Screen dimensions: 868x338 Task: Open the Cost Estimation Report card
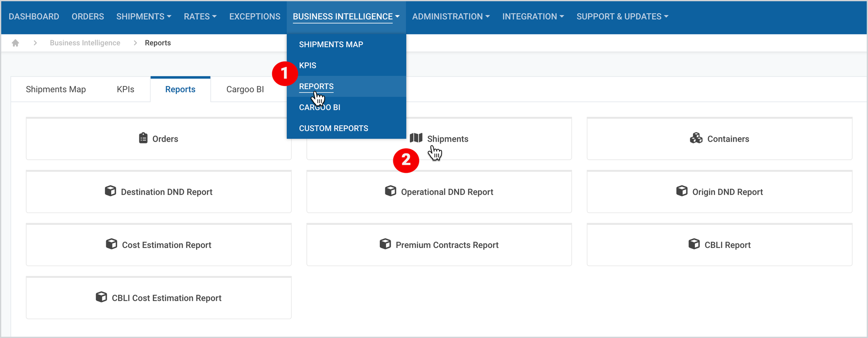click(x=159, y=244)
